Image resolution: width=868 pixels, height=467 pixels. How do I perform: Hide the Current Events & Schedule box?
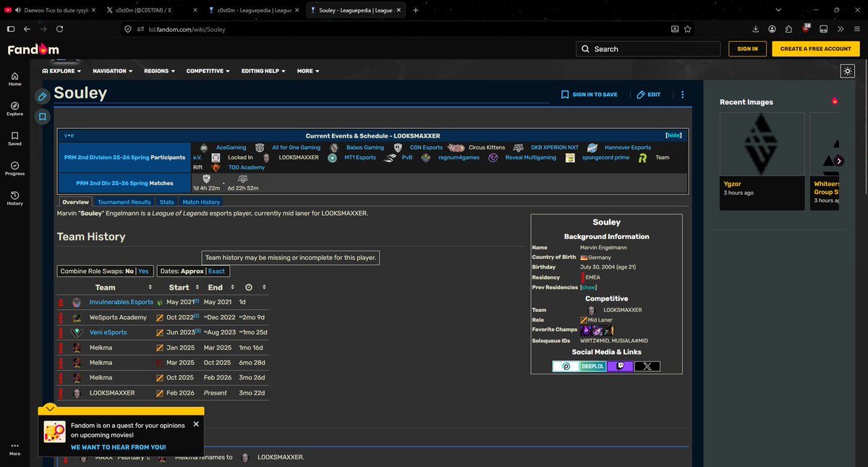pyautogui.click(x=673, y=135)
